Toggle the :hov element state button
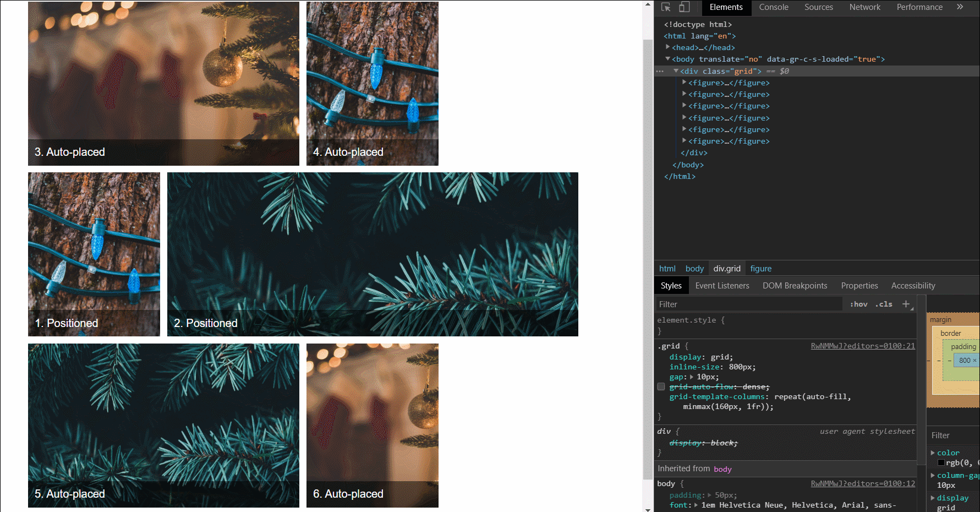The height and width of the screenshot is (512, 980). coord(858,304)
